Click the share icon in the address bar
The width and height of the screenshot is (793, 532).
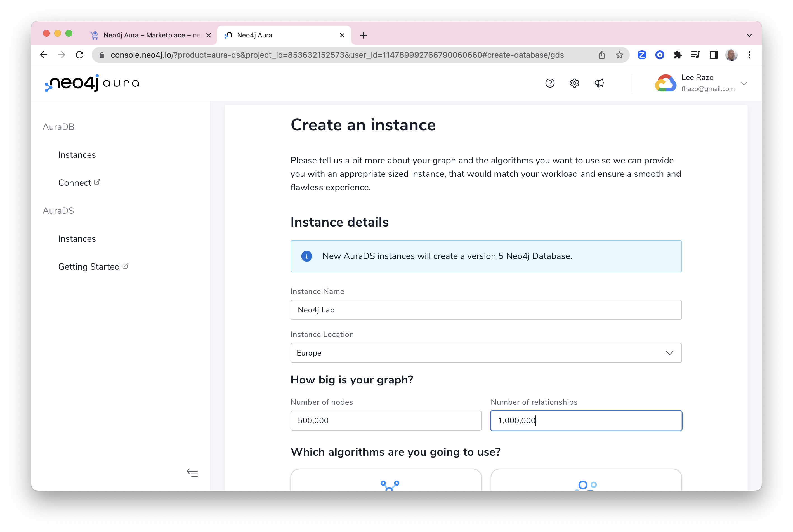(x=601, y=55)
